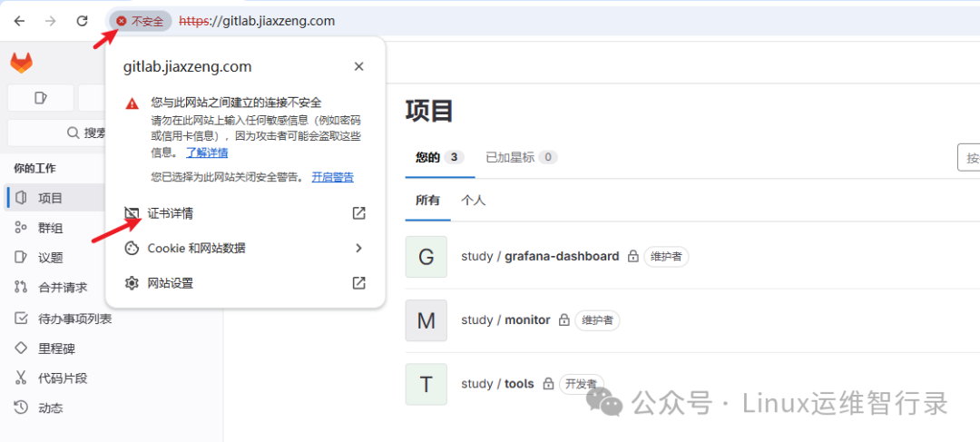Screen dimensions: 980x442
Task: Open project study / tools
Action: tap(497, 384)
